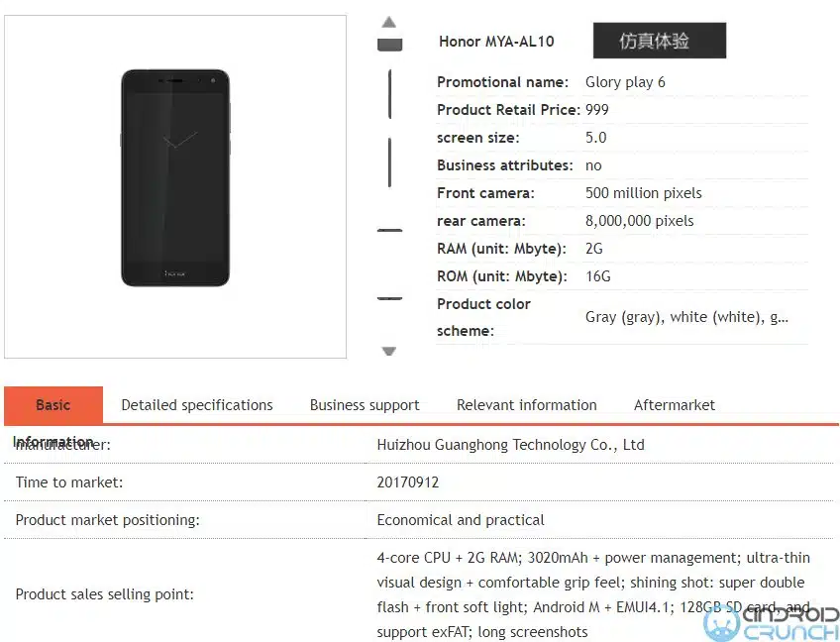Expand the truncated Product color scheme value
Screen dimensions: 840x642
[x=686, y=317]
